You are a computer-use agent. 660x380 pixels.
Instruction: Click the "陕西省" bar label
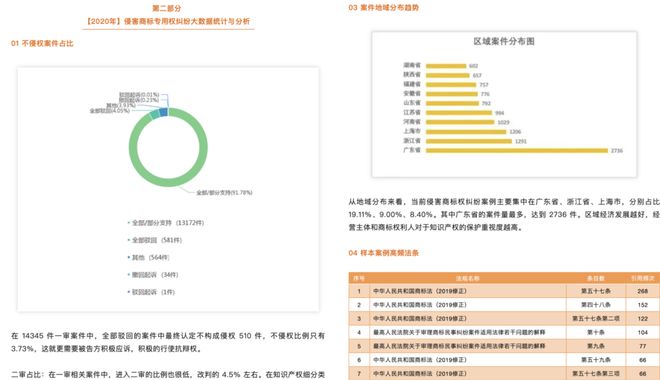point(412,74)
